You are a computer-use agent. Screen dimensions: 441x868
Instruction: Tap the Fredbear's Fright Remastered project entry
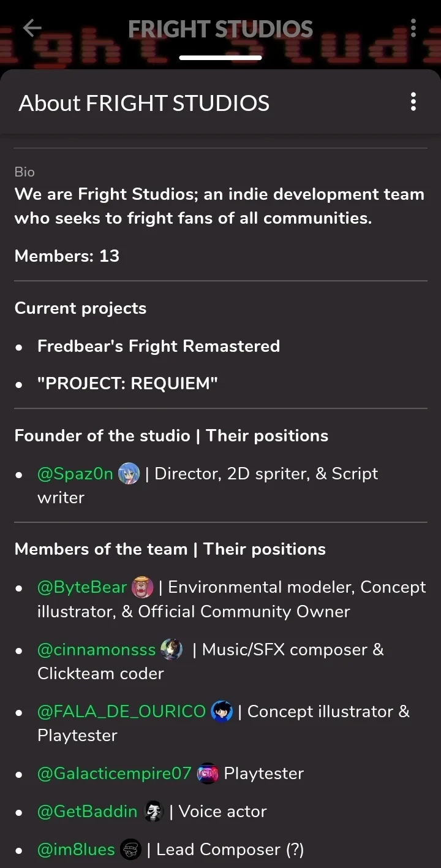[159, 346]
